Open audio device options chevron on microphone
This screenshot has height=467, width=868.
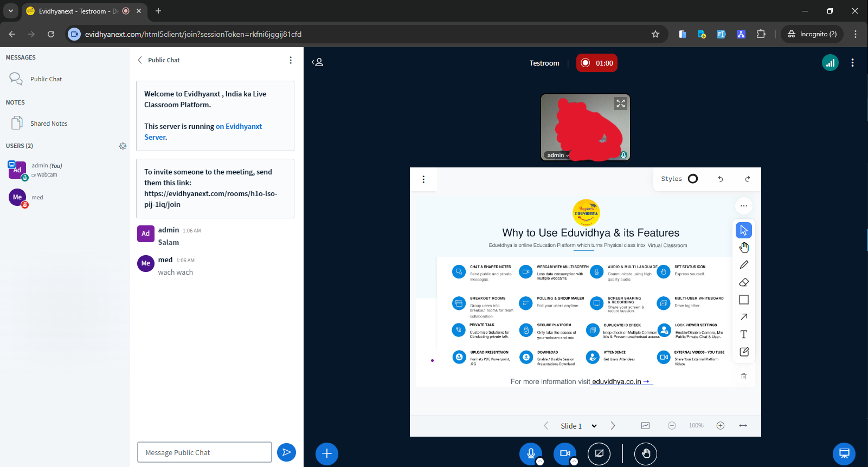(540, 462)
